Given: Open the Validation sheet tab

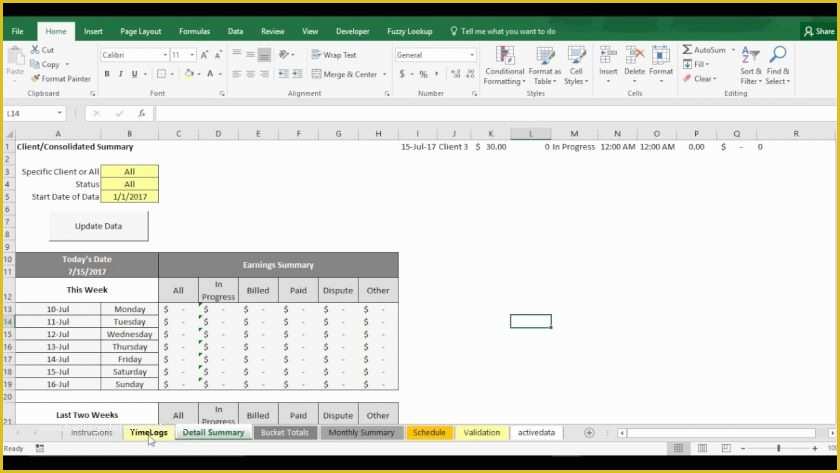Looking at the screenshot, I should coord(482,432).
